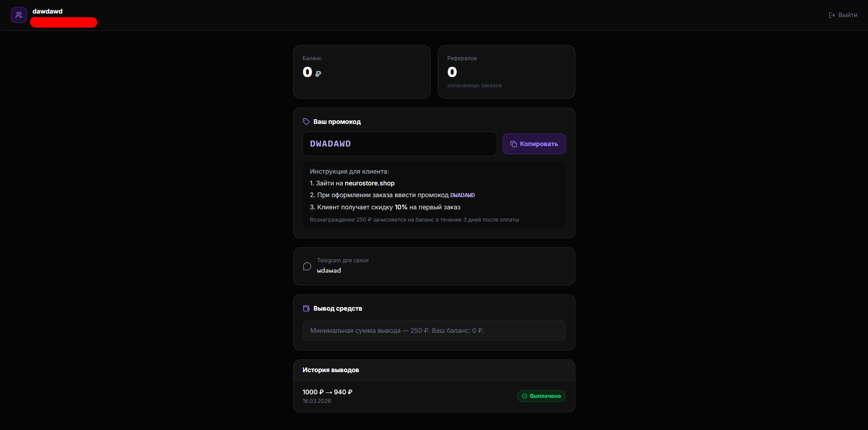868x430 pixels.
Task: Click the copy icon in Копировать button
Action: coord(513,144)
